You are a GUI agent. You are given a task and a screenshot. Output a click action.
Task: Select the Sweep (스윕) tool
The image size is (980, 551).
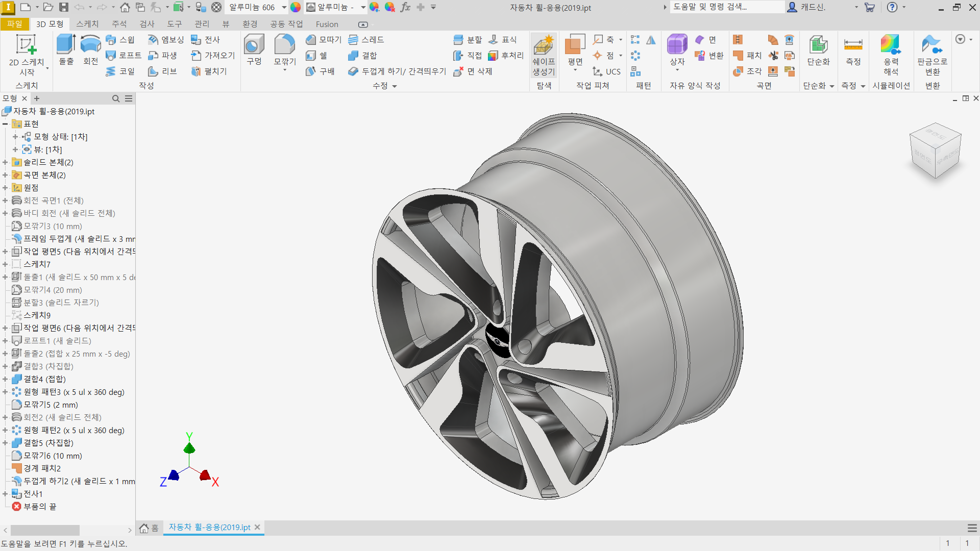pos(120,40)
